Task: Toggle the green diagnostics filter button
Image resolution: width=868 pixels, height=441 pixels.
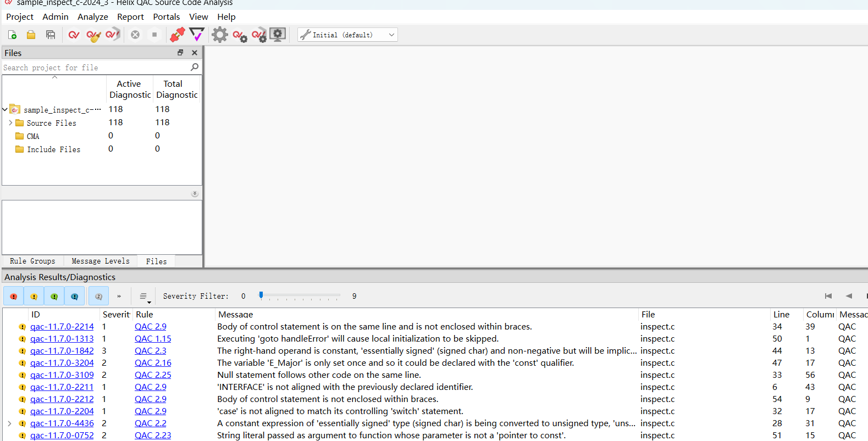Action: (x=54, y=296)
